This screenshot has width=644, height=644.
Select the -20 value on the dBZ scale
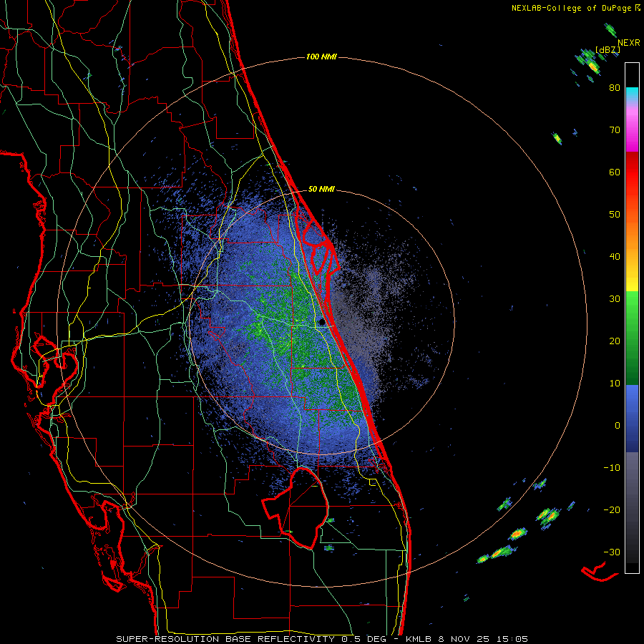click(612, 510)
